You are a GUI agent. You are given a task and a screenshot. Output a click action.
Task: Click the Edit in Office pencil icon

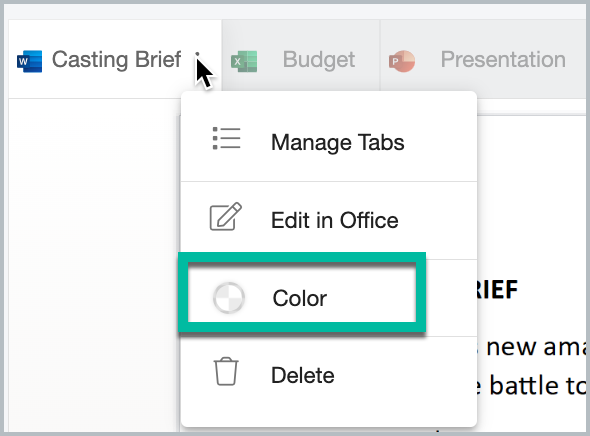[x=226, y=217]
